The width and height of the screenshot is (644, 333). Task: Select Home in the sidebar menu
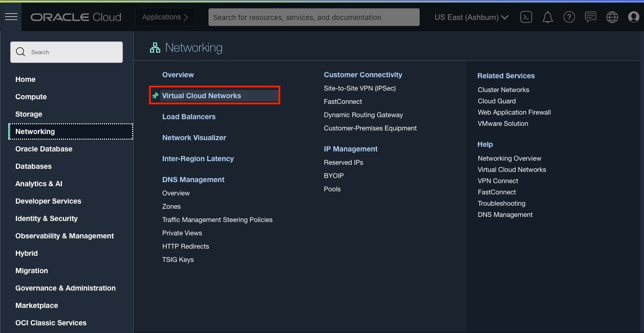coord(26,79)
